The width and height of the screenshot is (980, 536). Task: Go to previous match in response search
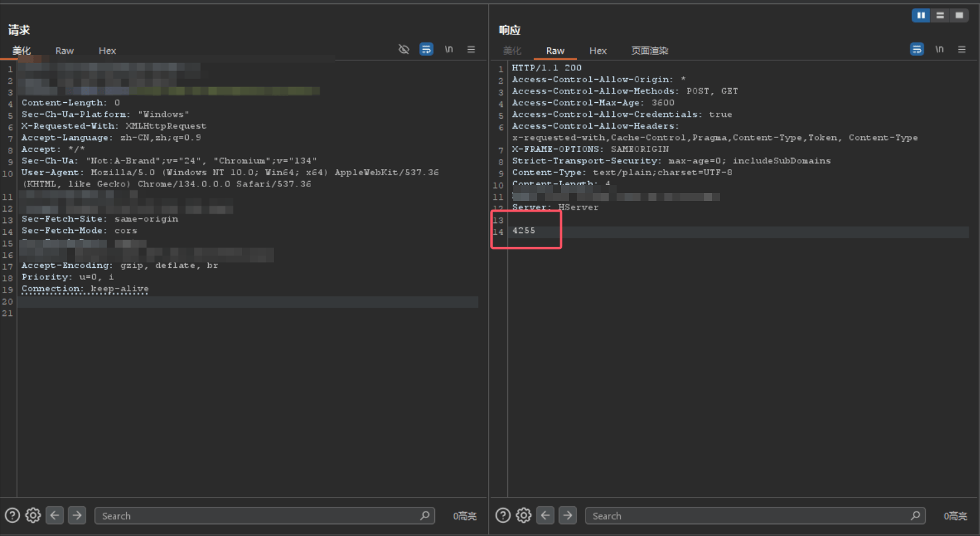point(546,515)
